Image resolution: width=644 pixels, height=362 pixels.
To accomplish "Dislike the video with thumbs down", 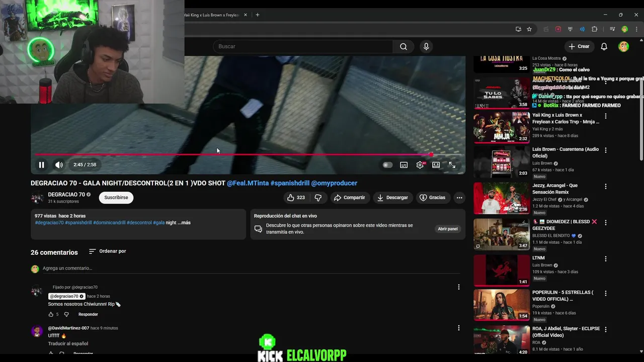I will [318, 198].
